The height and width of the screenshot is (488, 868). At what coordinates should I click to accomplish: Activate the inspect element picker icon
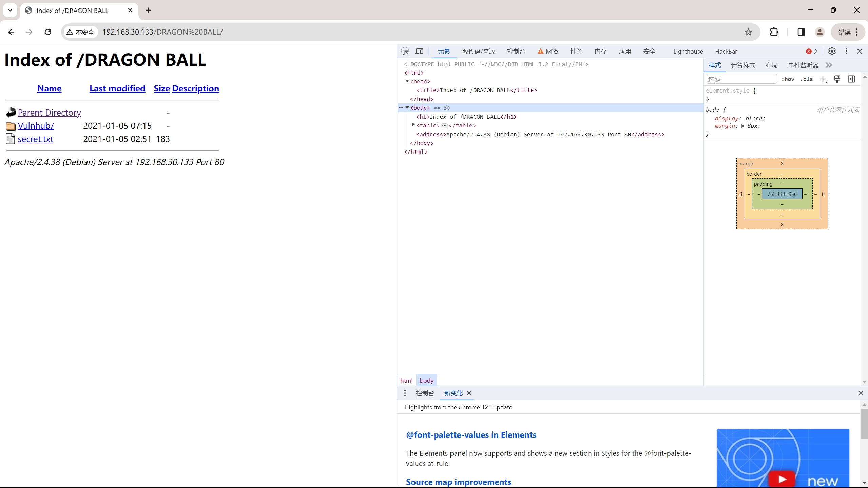point(405,51)
